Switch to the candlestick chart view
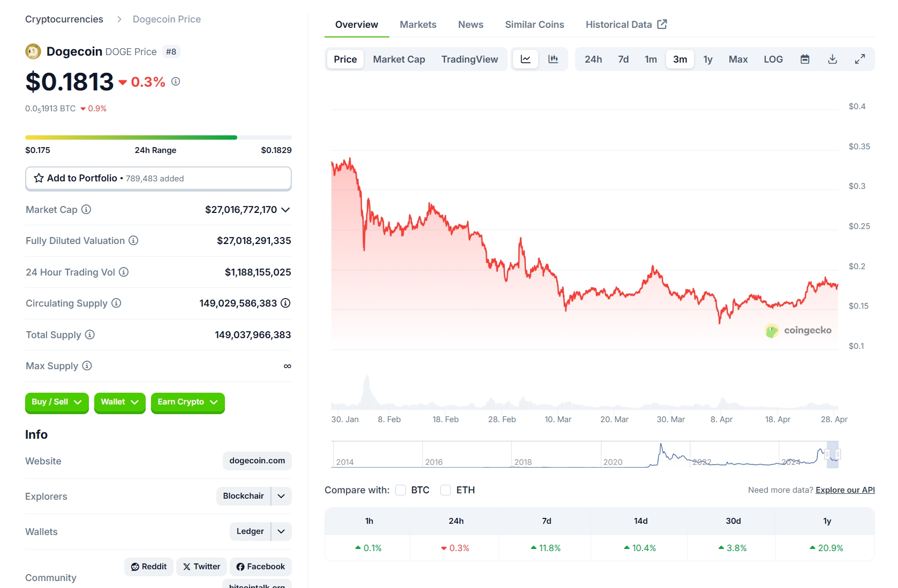Screen dimensions: 898x588 click(554, 59)
